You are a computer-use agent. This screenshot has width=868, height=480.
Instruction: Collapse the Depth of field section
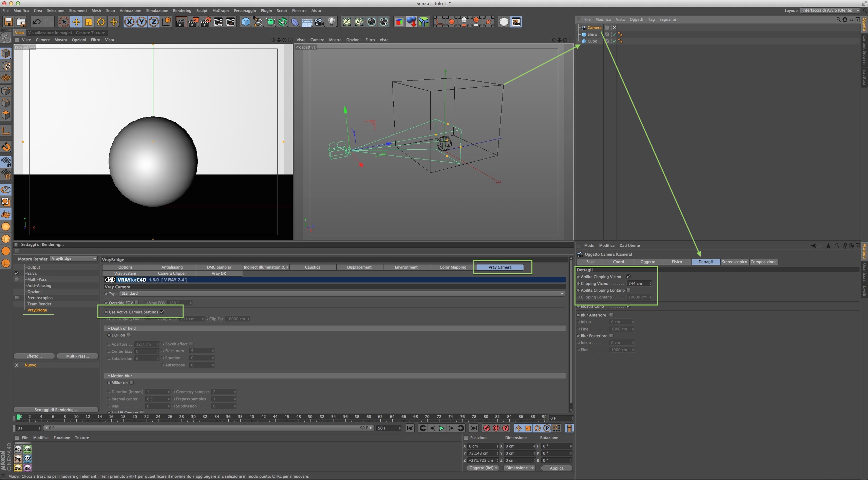(109, 328)
